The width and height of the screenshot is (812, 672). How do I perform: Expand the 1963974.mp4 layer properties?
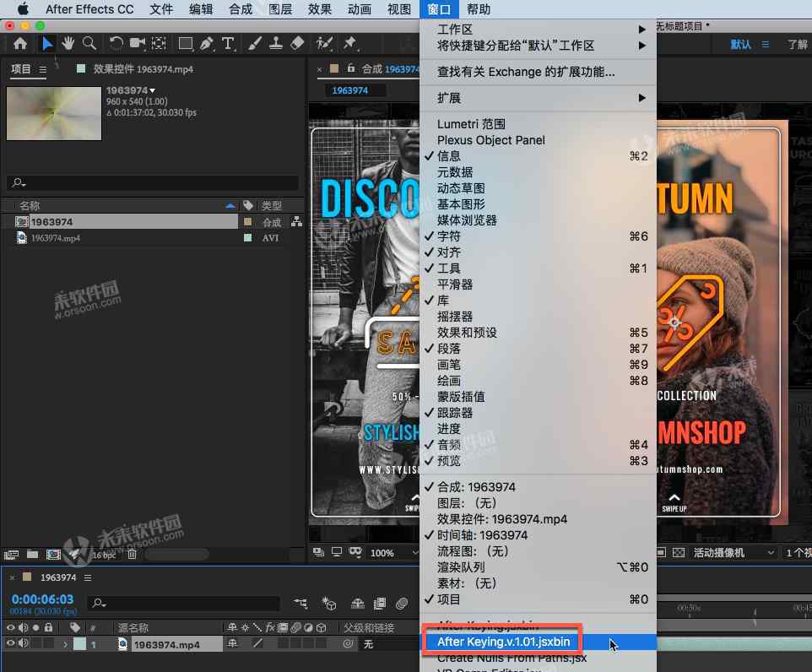65,644
